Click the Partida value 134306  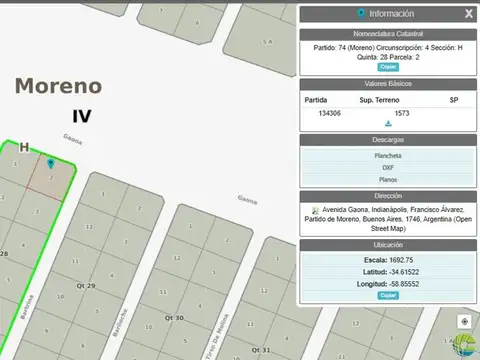pos(330,113)
